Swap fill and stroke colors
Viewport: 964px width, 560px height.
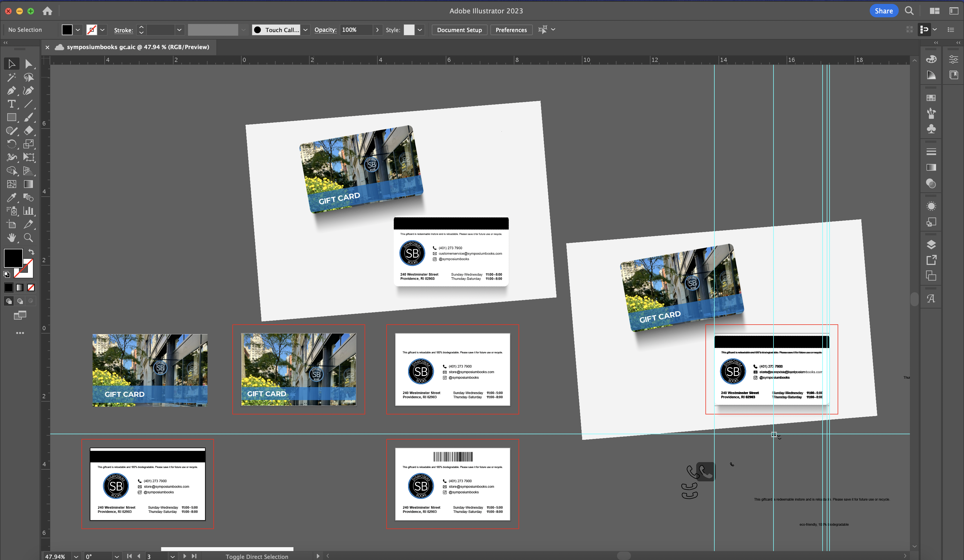pos(31,252)
